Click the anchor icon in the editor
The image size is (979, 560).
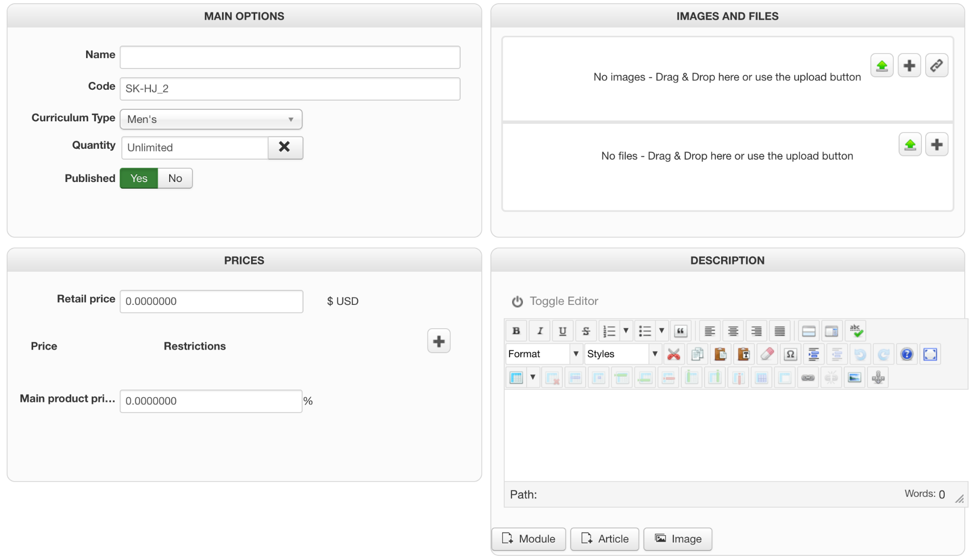tap(878, 377)
